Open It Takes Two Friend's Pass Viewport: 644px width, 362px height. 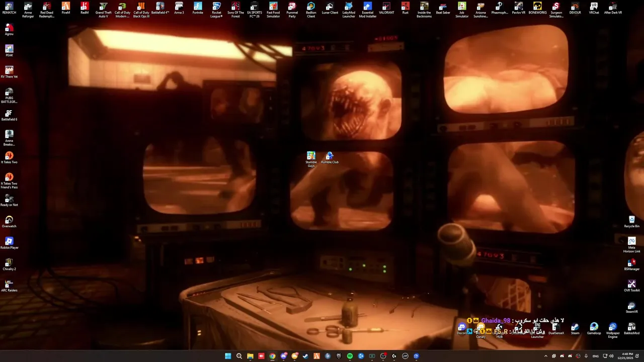coord(9,181)
